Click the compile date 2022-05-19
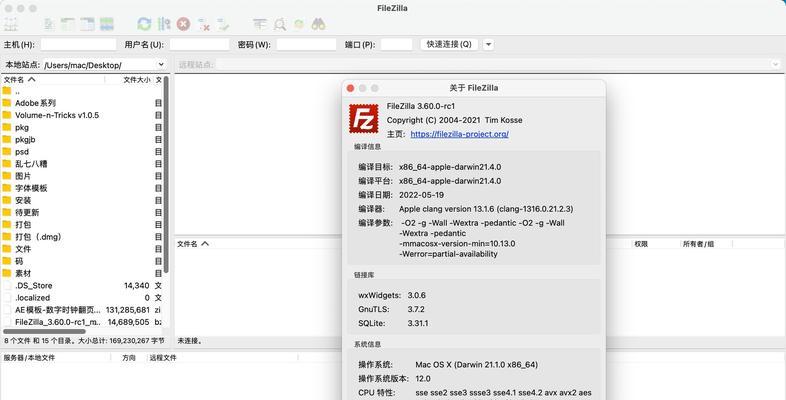The height and width of the screenshot is (400, 786). [421, 195]
